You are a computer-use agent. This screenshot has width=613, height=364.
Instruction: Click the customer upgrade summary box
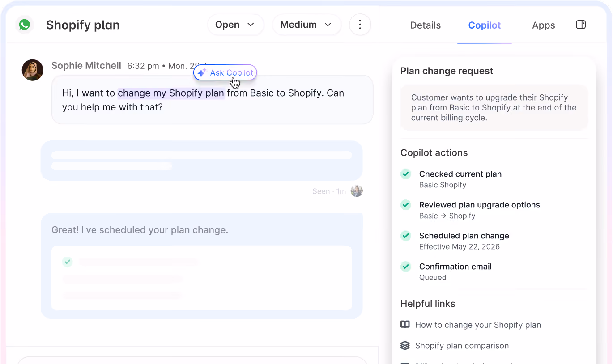(x=494, y=107)
